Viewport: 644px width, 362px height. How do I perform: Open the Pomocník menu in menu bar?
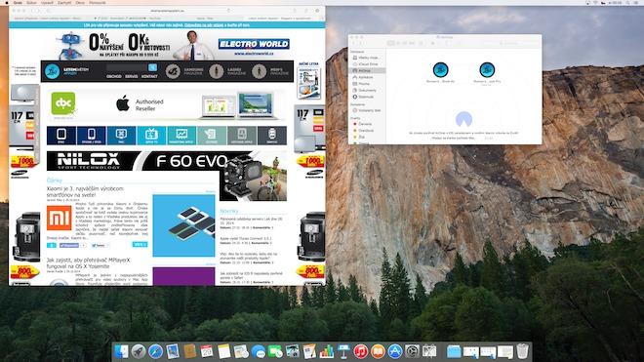coord(98,3)
